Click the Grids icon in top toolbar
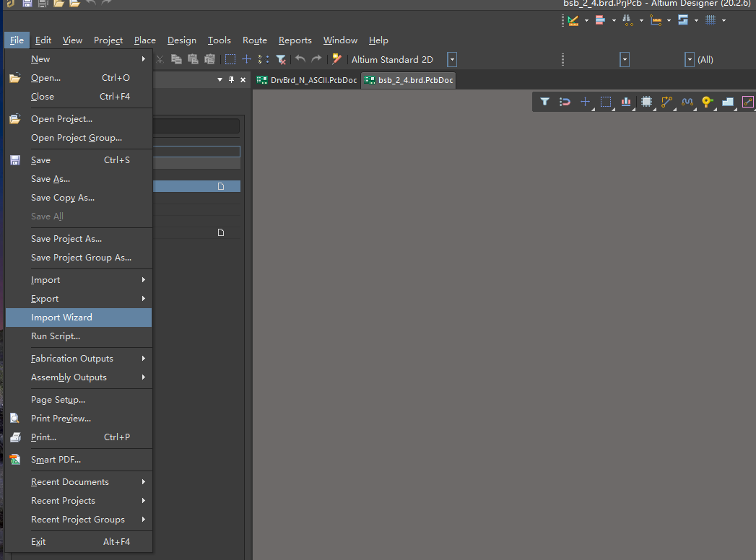The width and height of the screenshot is (756, 560). click(x=711, y=20)
